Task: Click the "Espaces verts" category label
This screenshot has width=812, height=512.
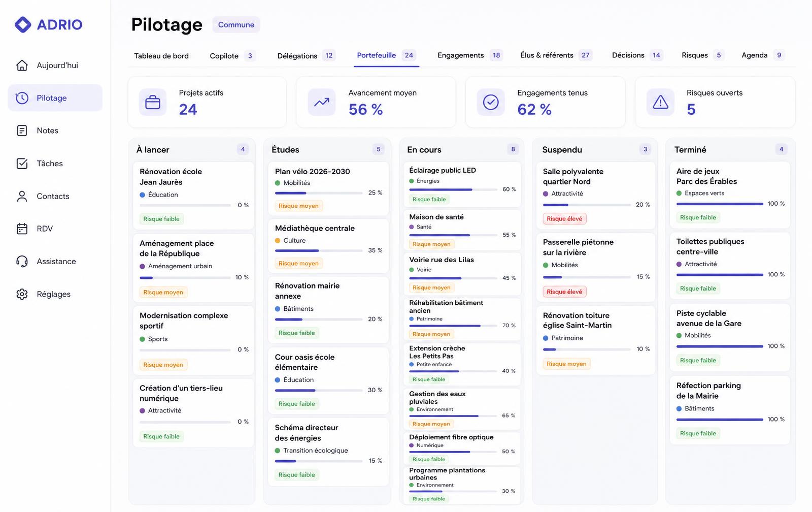Action: (x=704, y=193)
